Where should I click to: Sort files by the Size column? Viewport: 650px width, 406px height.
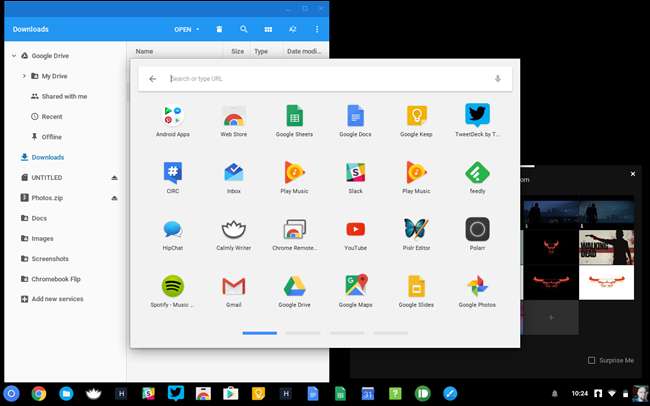[238, 51]
